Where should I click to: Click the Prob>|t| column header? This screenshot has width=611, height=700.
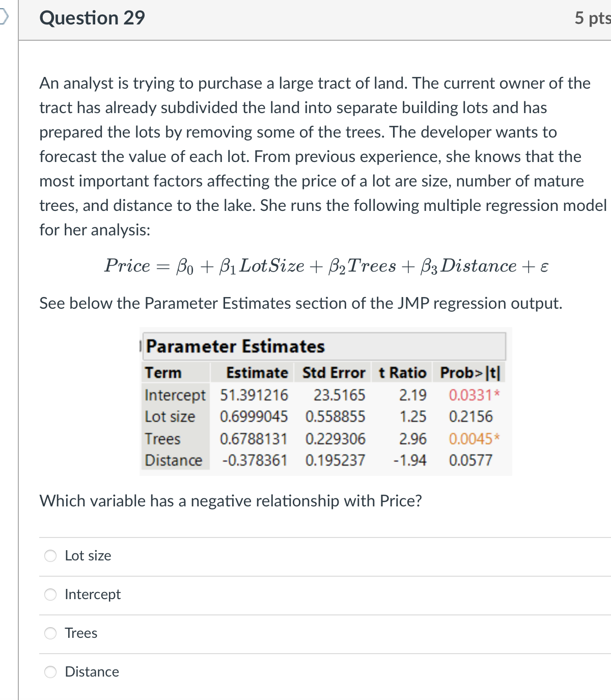point(469,372)
